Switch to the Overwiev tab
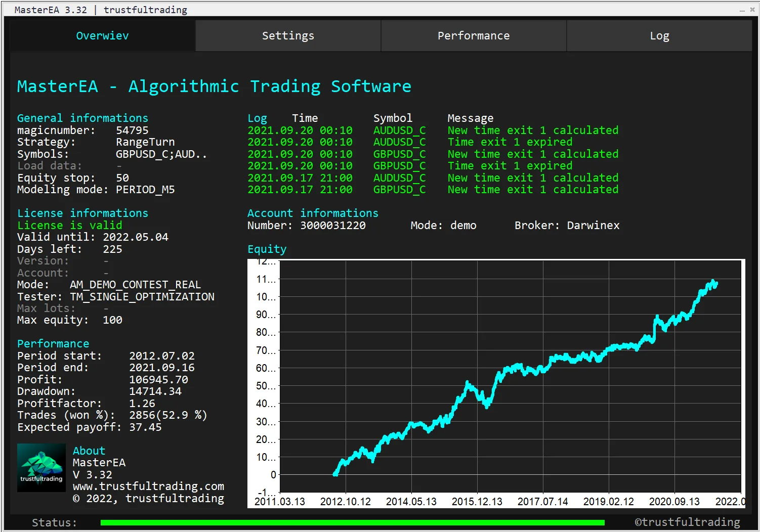Image resolution: width=760 pixels, height=532 pixels. coord(102,36)
